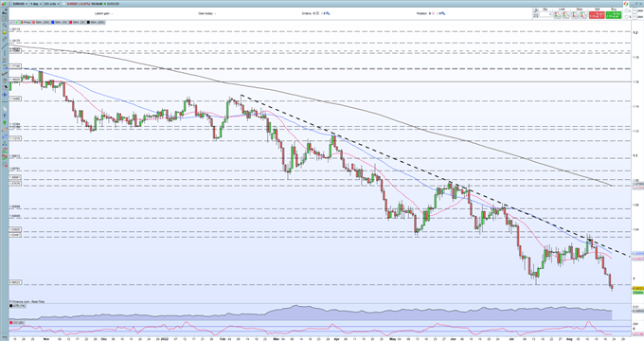Click the red-green phone status icon

(x=626, y=4)
